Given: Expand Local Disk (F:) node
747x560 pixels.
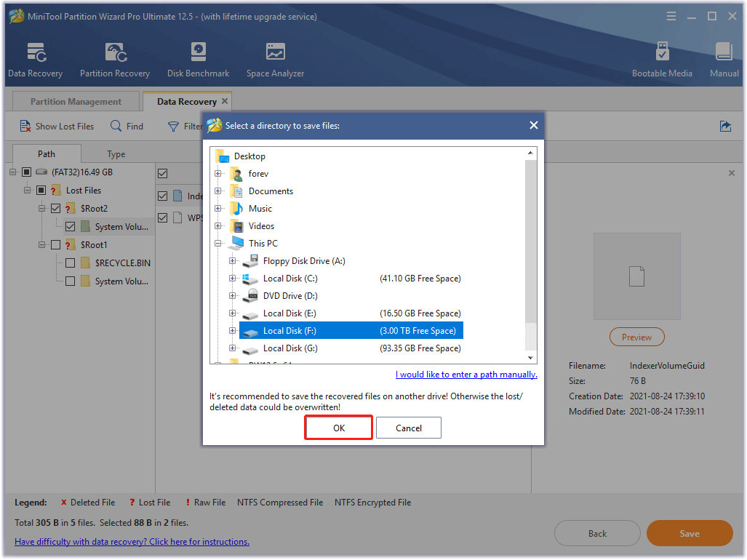Looking at the screenshot, I should coord(233,330).
